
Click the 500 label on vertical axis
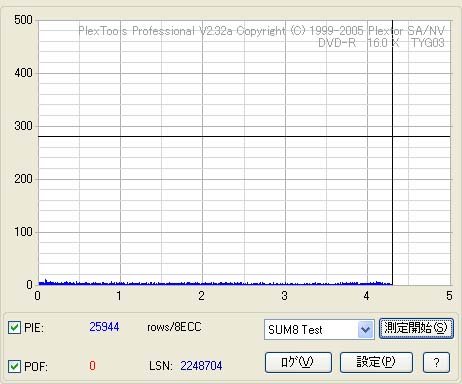coord(23,20)
